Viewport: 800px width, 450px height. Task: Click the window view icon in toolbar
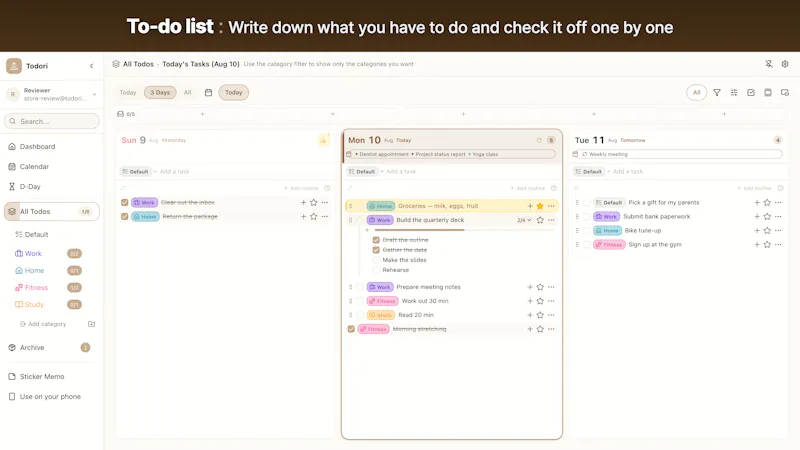[x=767, y=92]
